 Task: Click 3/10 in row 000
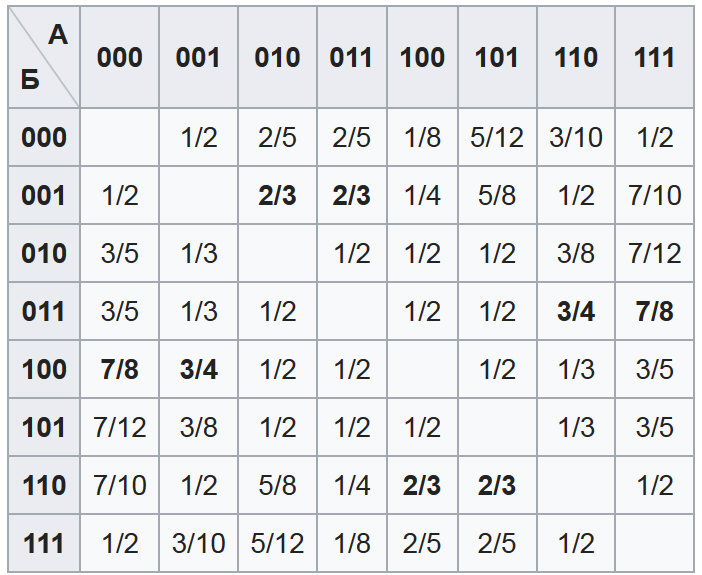coord(576,137)
